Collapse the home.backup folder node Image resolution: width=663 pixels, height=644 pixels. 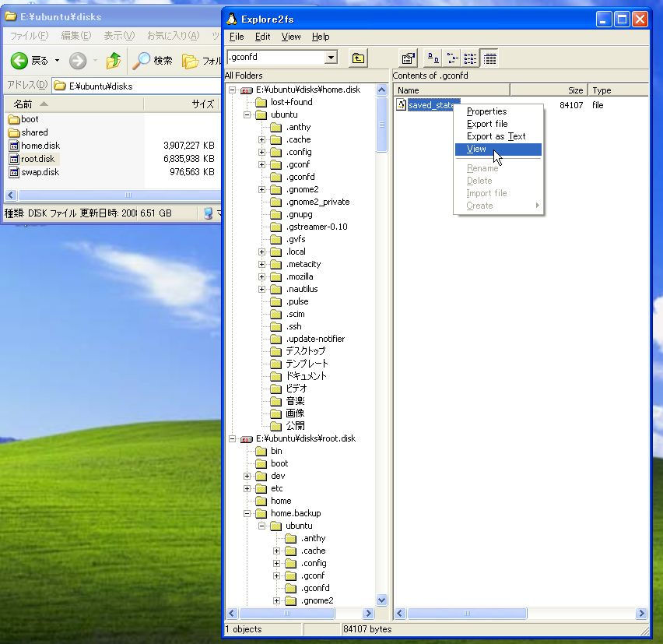click(247, 514)
